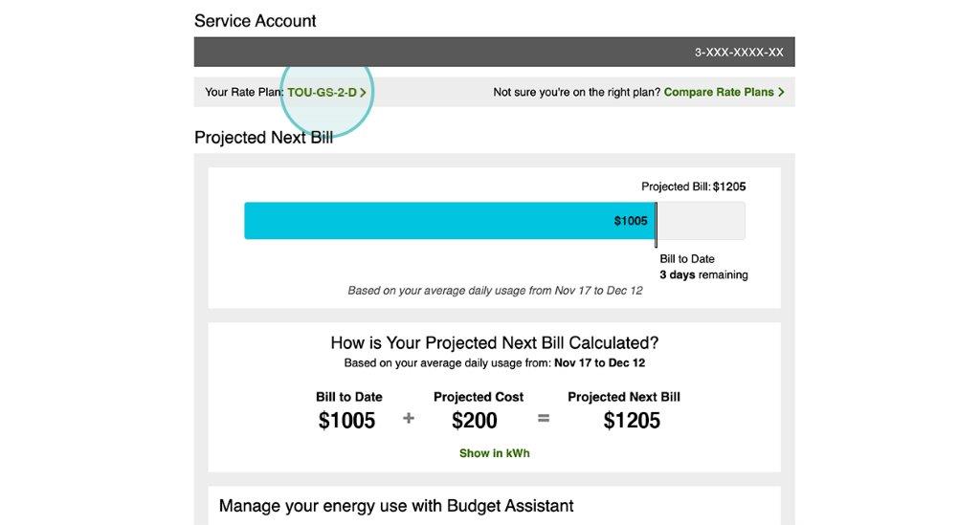
Task: Click the arrow after Compare Rate Plans
Action: click(781, 93)
